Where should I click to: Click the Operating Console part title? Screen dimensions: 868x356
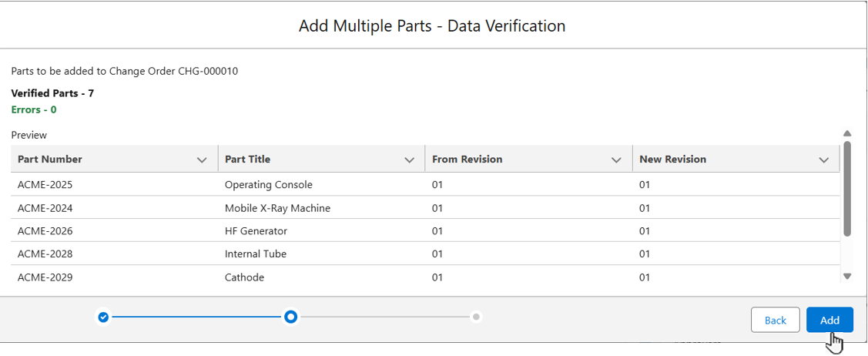pos(268,185)
